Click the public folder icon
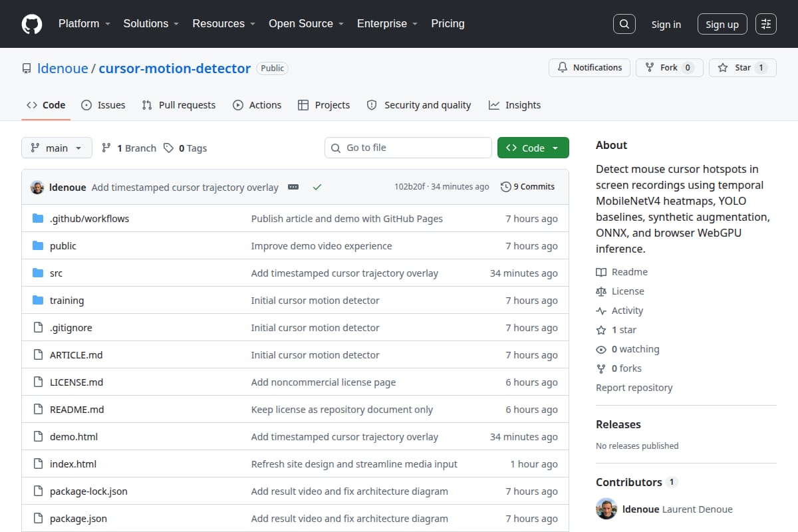This screenshot has width=798, height=532. tap(38, 246)
